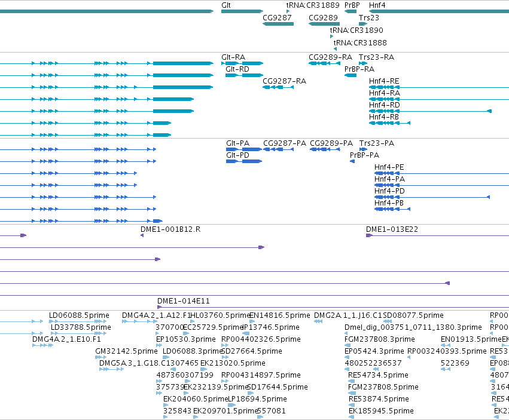
Task: Open the GM32142.5prime EST label
Action: click(x=127, y=351)
